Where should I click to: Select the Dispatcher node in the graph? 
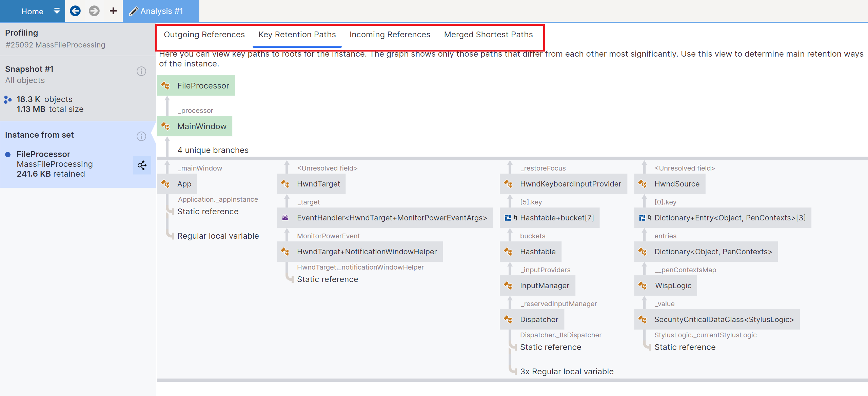pos(539,319)
